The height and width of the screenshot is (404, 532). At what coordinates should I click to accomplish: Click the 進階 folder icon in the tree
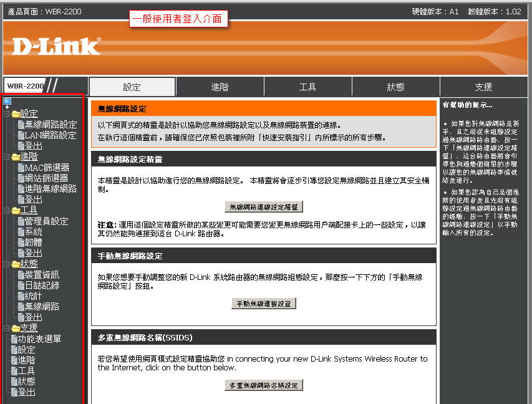(16, 156)
